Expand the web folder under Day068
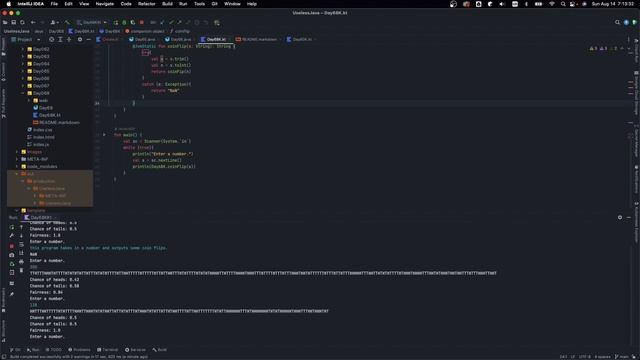This screenshot has height=360, width=640. point(29,100)
